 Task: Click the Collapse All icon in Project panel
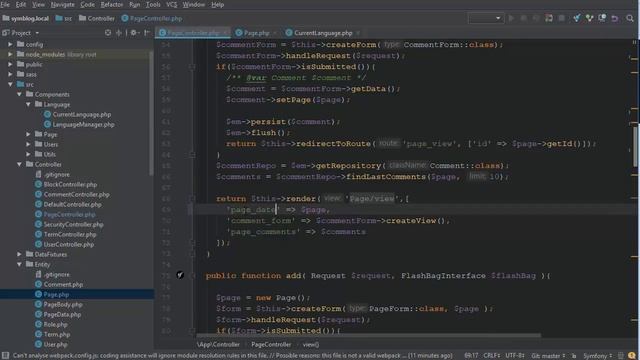pos(118,33)
